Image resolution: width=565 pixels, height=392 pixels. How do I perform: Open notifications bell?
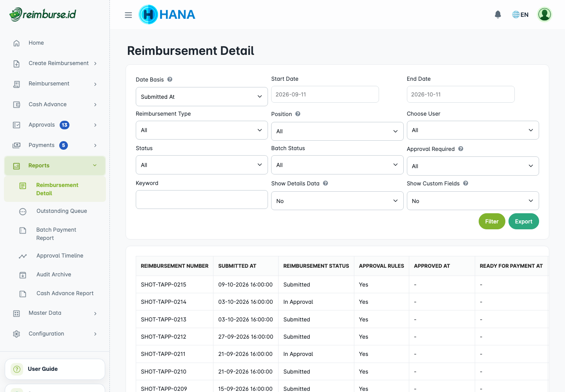[x=498, y=15]
